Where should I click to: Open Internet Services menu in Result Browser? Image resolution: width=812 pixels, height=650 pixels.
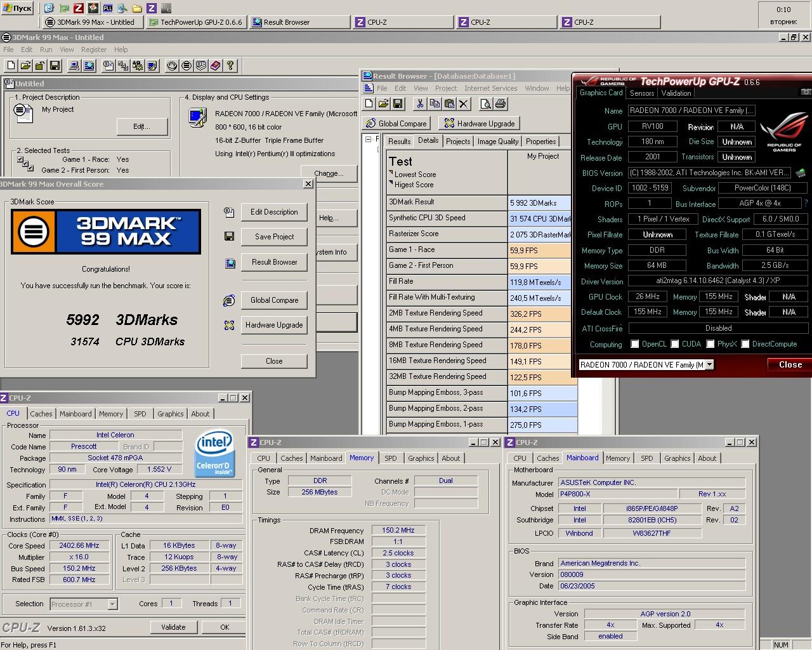pos(490,88)
